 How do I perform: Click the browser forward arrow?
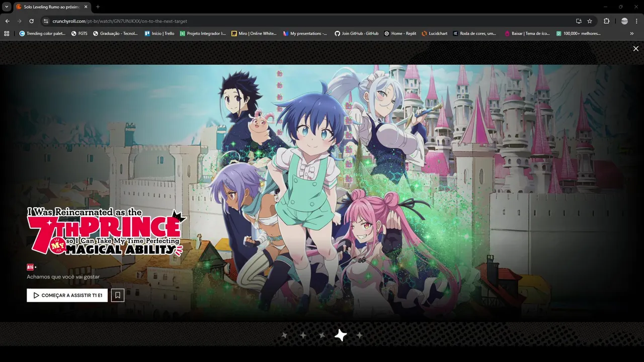19,21
